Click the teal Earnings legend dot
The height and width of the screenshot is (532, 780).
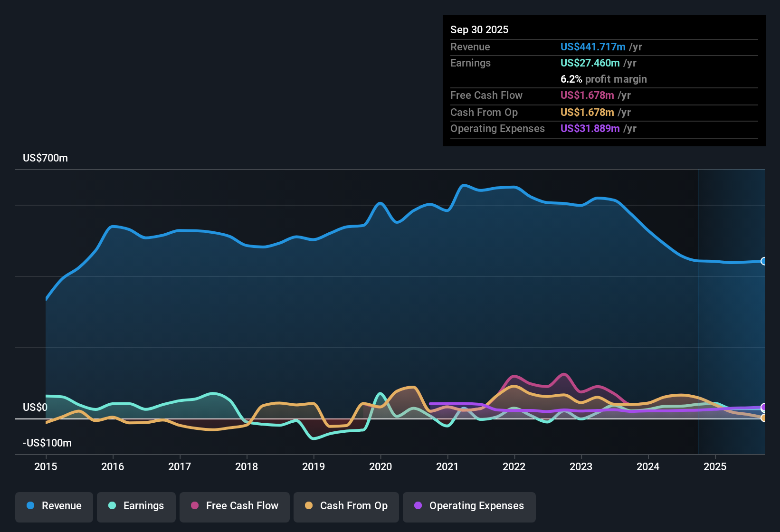click(112, 506)
